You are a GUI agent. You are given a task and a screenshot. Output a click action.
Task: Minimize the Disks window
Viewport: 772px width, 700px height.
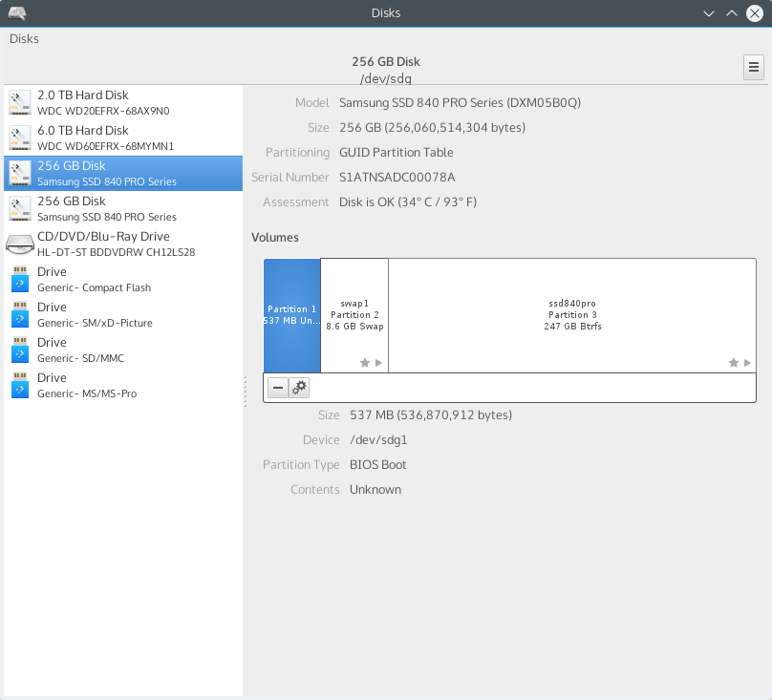click(x=709, y=13)
